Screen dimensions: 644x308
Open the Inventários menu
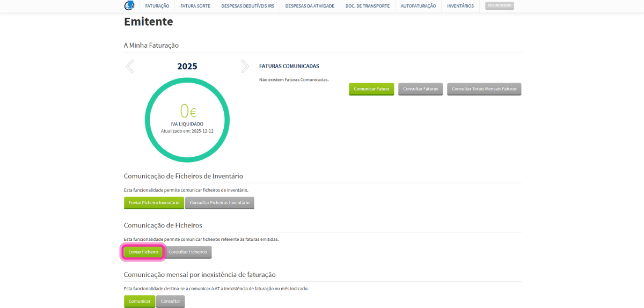coord(460,6)
